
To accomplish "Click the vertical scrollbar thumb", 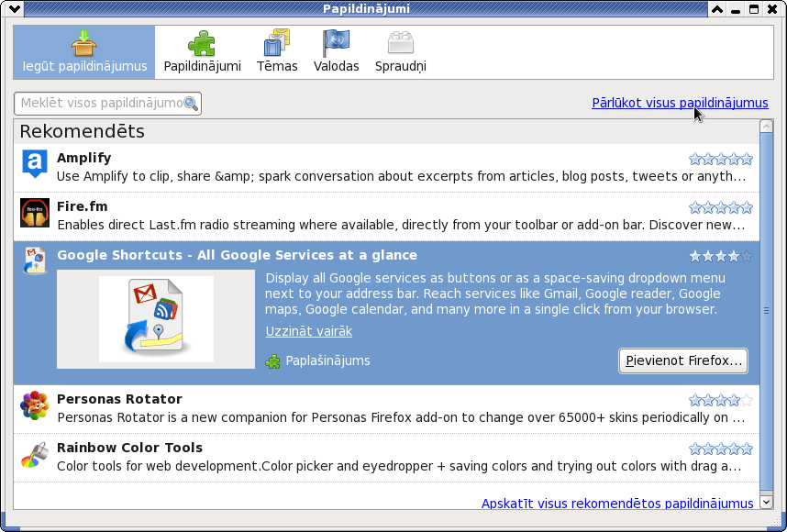I will pyautogui.click(x=767, y=311).
